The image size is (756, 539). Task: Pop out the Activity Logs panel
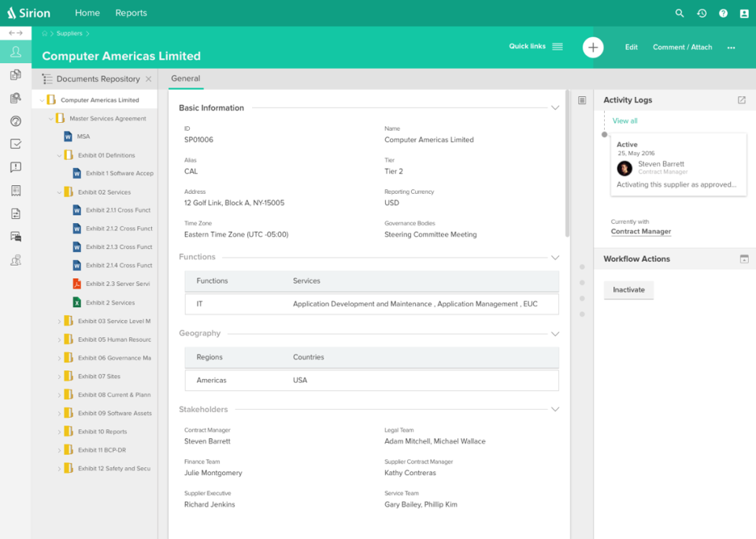pyautogui.click(x=741, y=100)
